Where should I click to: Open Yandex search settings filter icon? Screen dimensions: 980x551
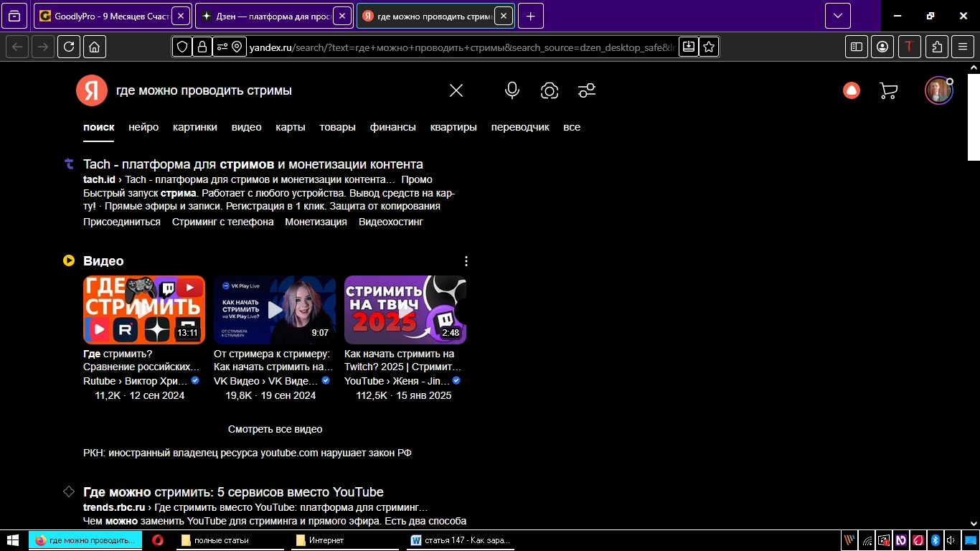coord(587,90)
